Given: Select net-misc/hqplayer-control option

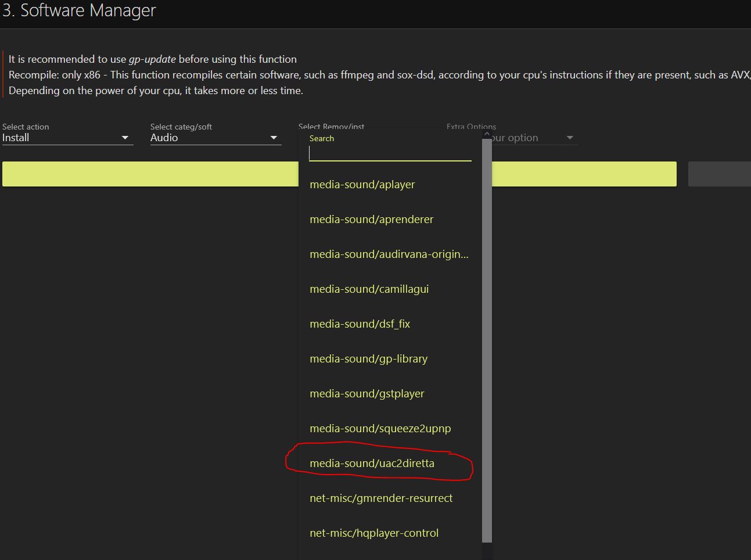Looking at the screenshot, I should click(x=390, y=533).
